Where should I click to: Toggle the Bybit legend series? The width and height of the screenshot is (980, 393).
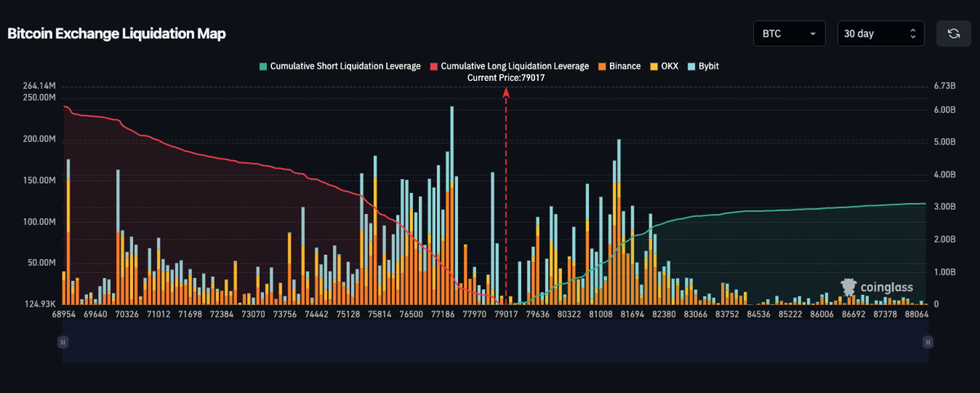[x=703, y=66]
